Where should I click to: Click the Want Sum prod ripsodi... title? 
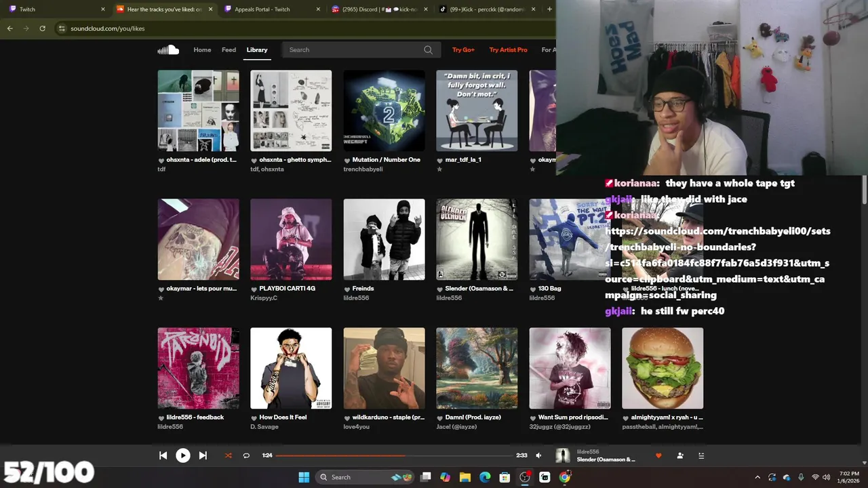click(x=572, y=418)
